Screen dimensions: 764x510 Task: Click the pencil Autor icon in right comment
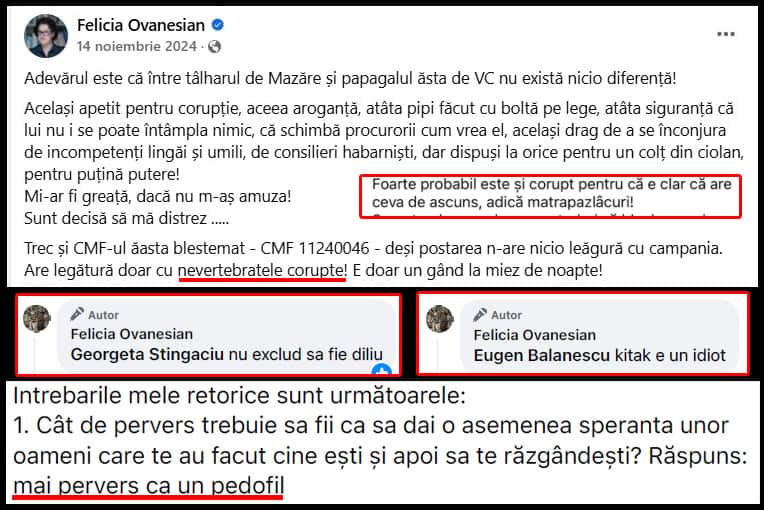click(480, 315)
